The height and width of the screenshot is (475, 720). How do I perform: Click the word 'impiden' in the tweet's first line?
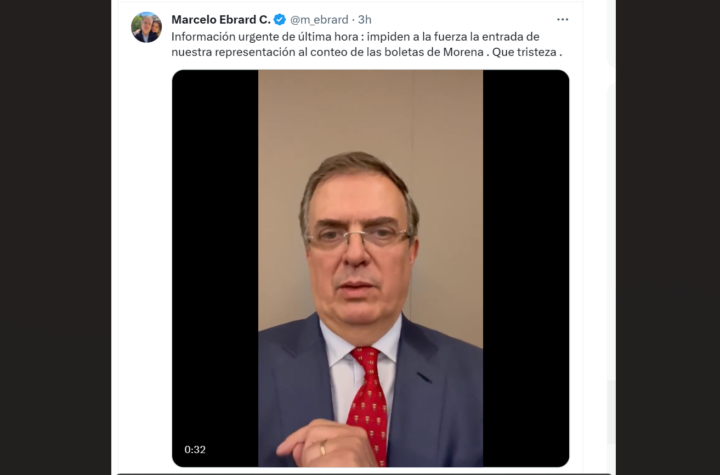pos(388,36)
